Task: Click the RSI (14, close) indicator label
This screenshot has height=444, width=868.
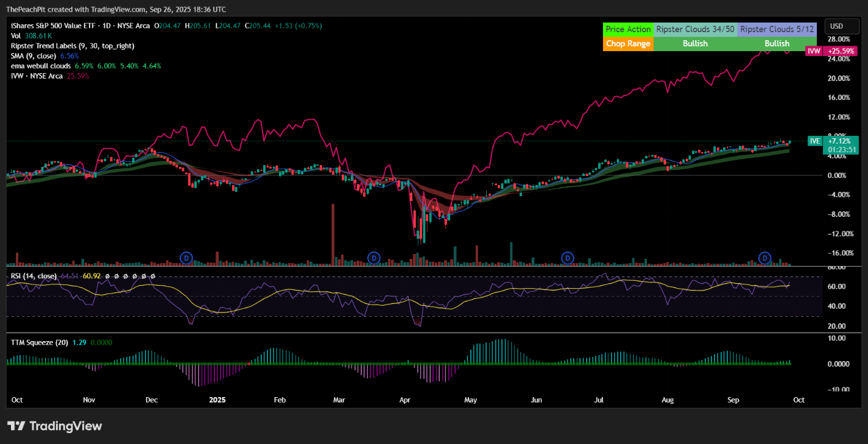Action: point(34,276)
